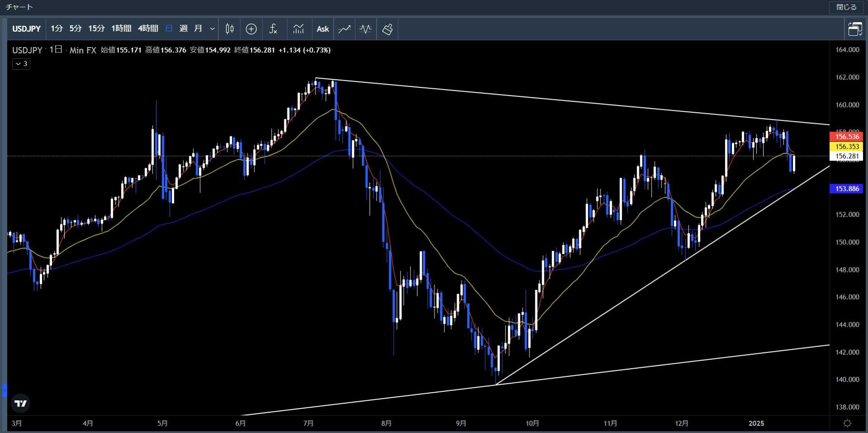868x433 pixels.
Task: Click the 142.000 price axis label
Action: 847,352
